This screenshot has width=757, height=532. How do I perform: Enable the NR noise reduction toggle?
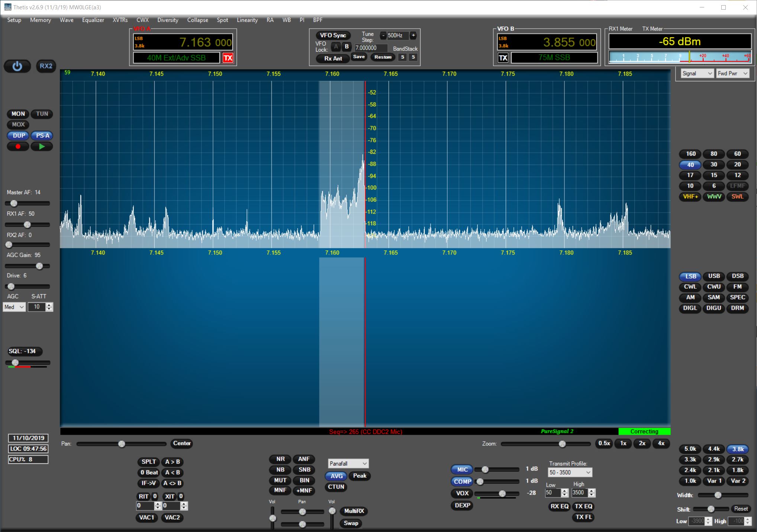click(x=280, y=459)
